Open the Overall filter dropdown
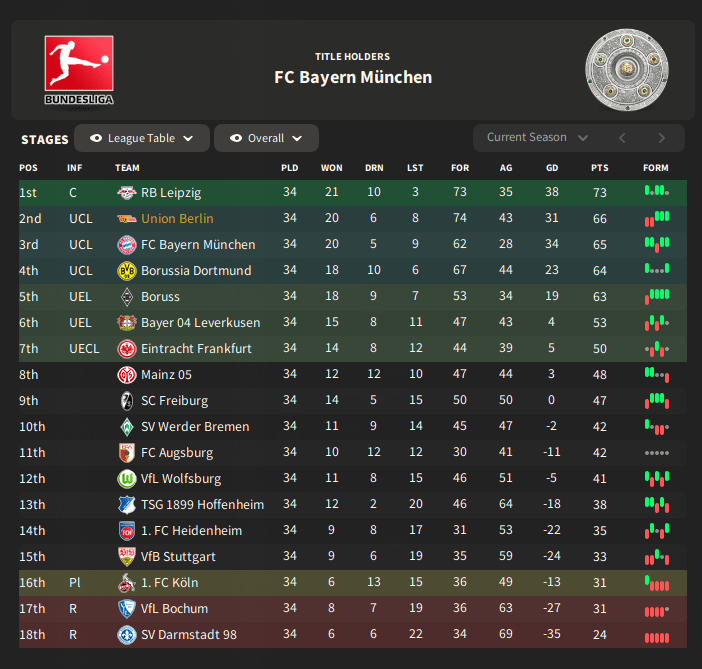 click(x=266, y=138)
